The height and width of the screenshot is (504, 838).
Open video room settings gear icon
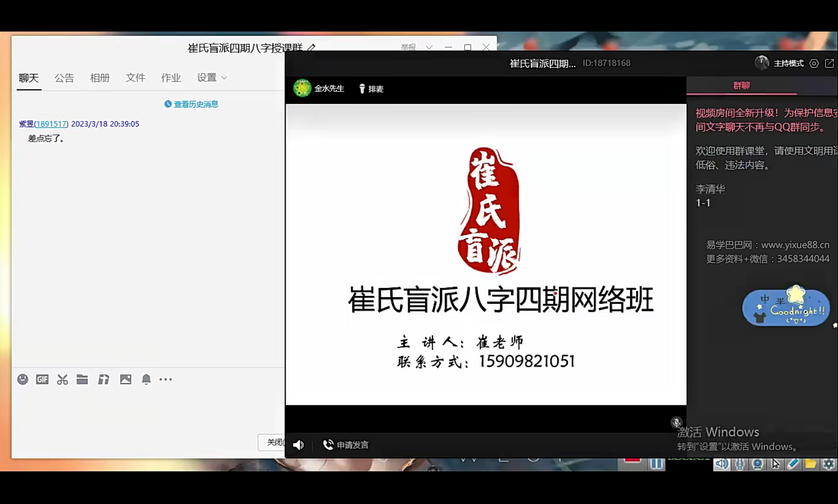click(814, 63)
